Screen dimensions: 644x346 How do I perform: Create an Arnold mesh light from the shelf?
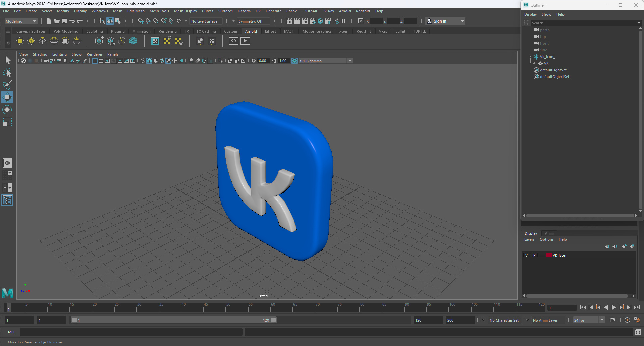click(31, 41)
